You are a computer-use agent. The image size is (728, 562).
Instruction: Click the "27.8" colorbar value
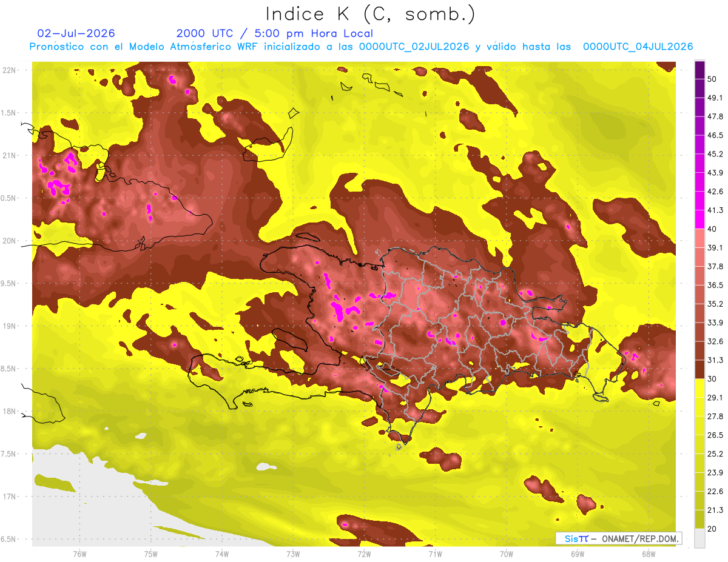pyautogui.click(x=715, y=416)
